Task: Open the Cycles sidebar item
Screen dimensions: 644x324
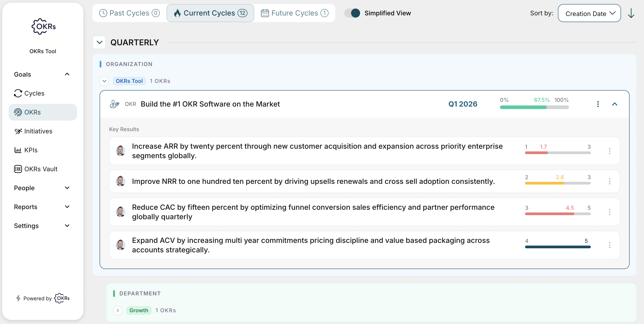Action: (x=34, y=93)
